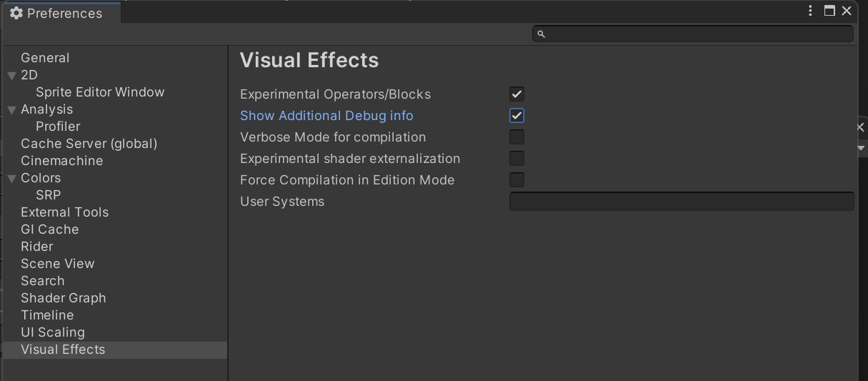
Task: Close the Preferences window
Action: (x=847, y=11)
